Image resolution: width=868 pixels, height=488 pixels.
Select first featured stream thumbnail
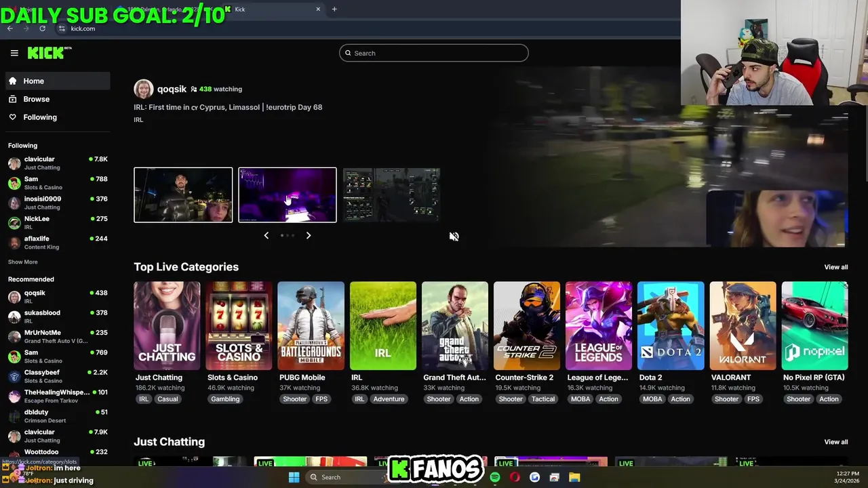tap(183, 195)
